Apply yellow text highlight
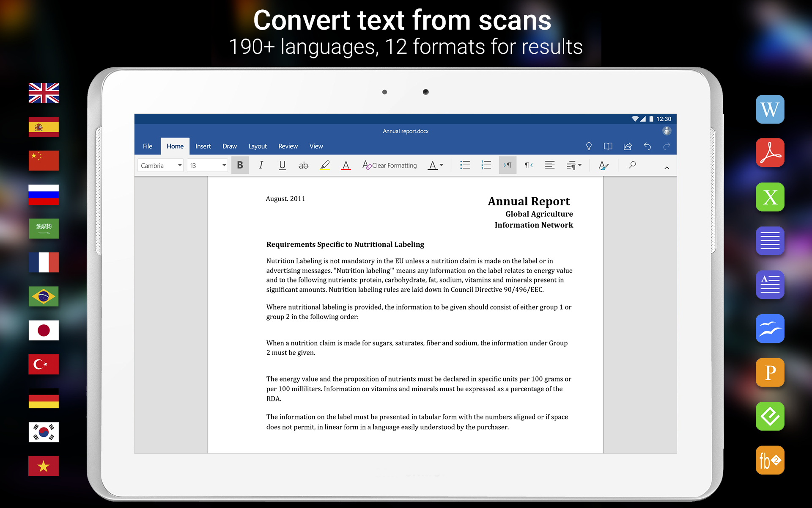 [324, 165]
